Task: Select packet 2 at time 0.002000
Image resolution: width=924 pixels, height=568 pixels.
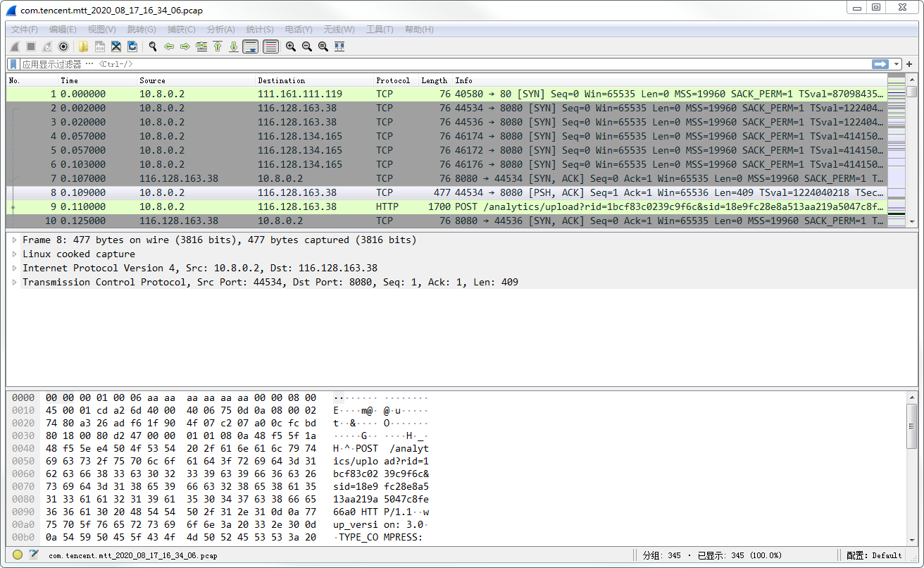Action: (x=447, y=108)
